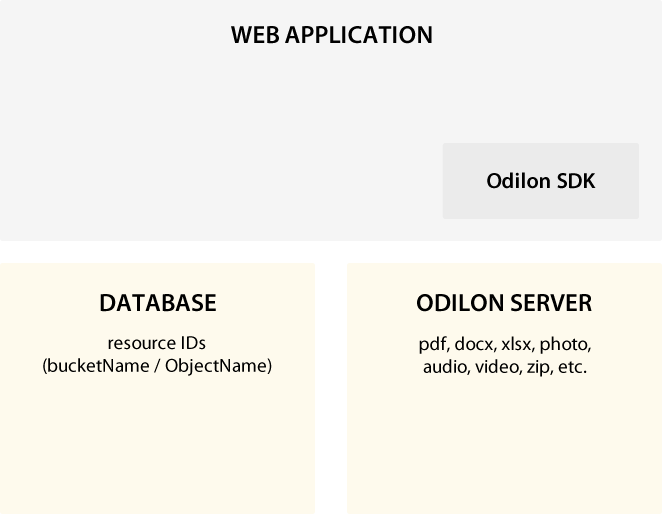Image resolution: width=662 pixels, height=514 pixels.
Task: Click the word "Odilon" in the SDK box
Action: [x=519, y=181]
